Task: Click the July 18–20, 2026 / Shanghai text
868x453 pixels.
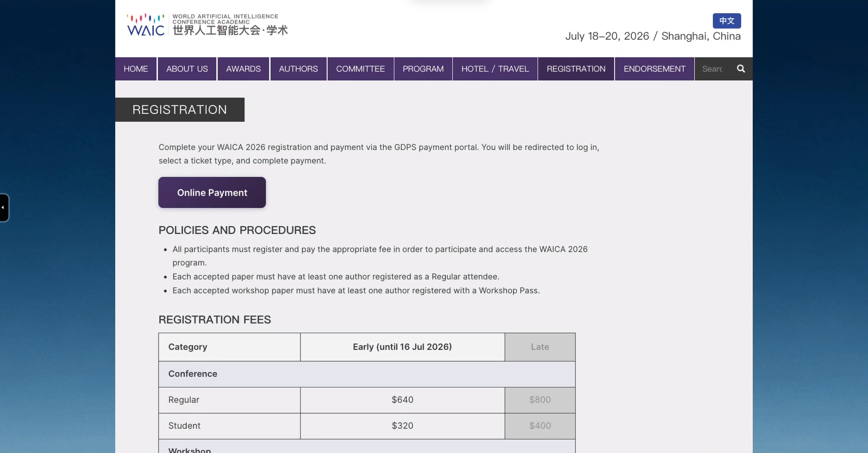Action: click(x=653, y=36)
